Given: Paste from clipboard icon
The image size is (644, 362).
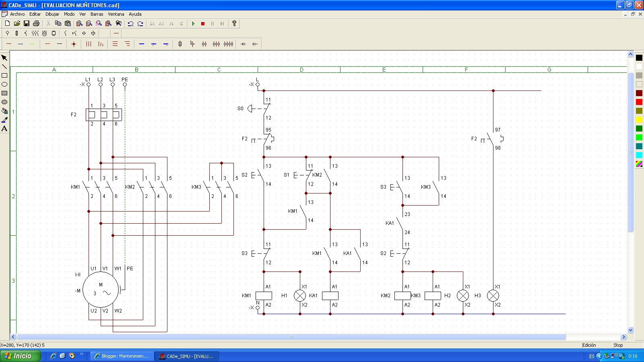Looking at the screenshot, I should (x=68, y=24).
